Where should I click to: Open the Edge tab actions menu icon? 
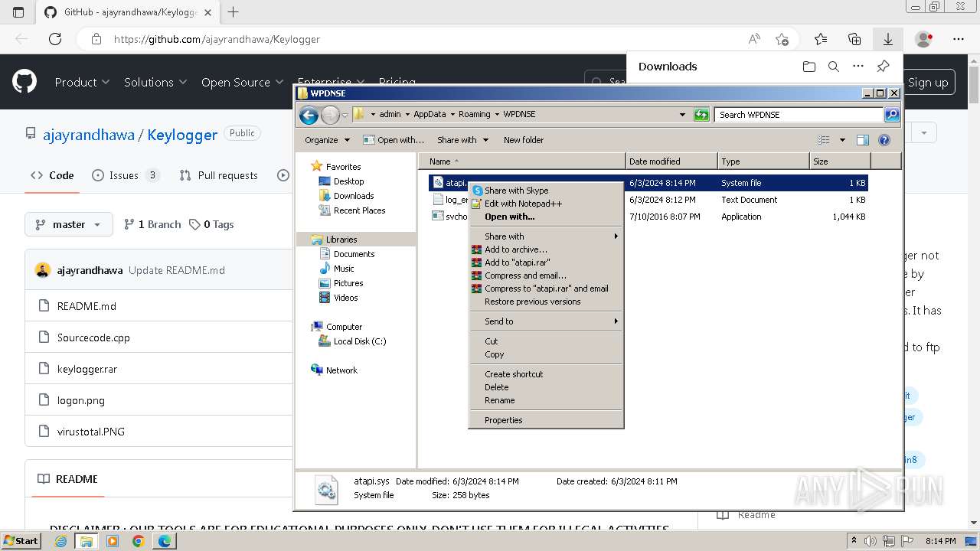pyautogui.click(x=18, y=12)
